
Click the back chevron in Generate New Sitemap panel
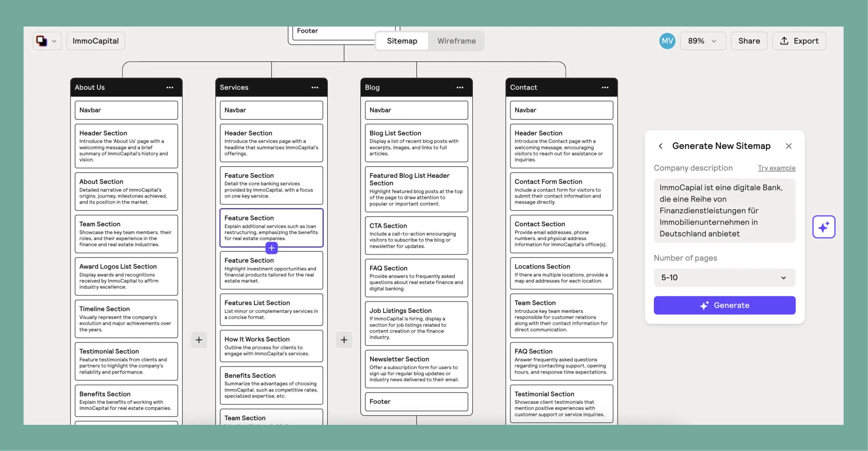tap(660, 146)
